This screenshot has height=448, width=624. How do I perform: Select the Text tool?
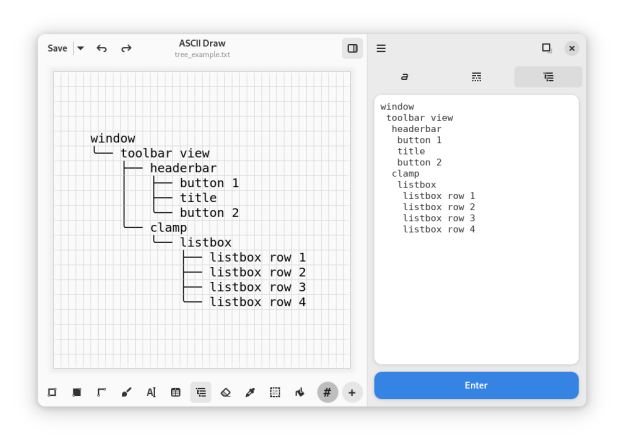pos(151,393)
